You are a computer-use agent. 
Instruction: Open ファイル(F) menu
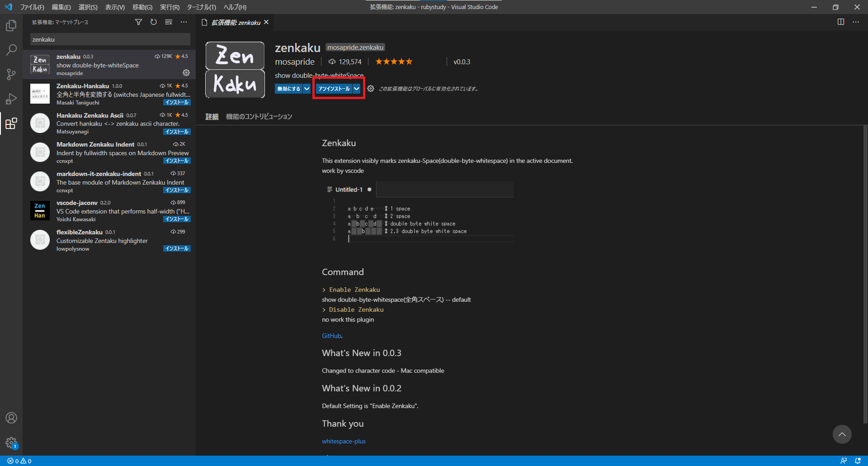(x=32, y=7)
